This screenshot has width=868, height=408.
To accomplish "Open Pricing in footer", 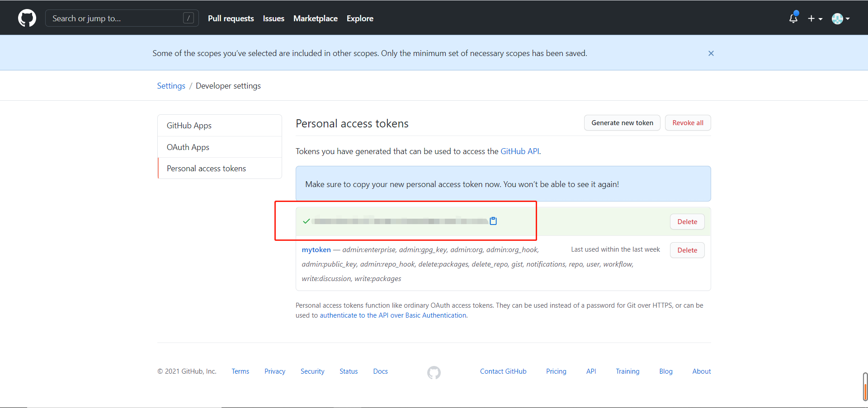I will (556, 371).
